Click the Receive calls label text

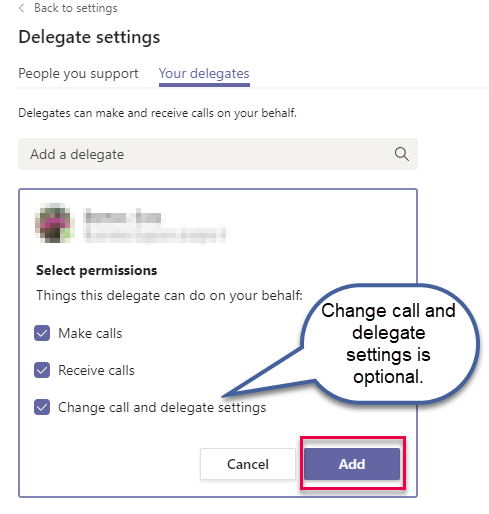point(96,370)
